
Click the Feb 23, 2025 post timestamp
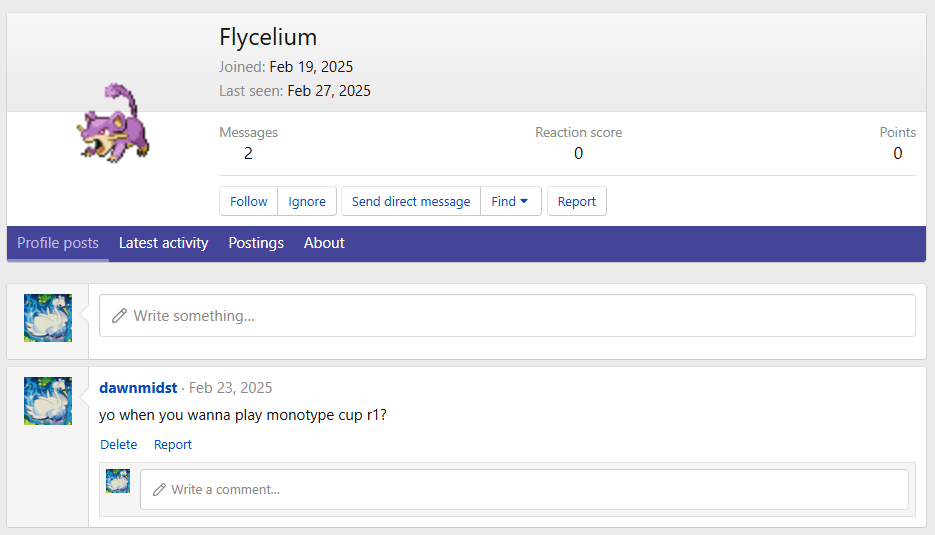(x=230, y=388)
